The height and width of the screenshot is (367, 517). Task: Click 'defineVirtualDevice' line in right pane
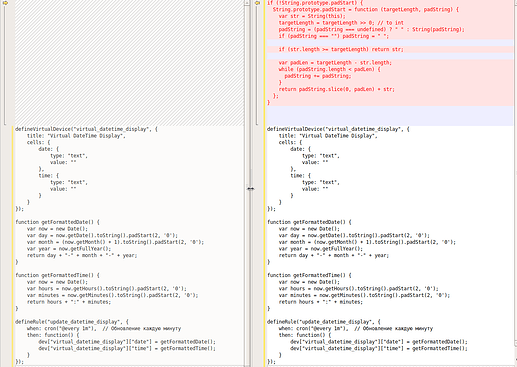(x=338, y=129)
